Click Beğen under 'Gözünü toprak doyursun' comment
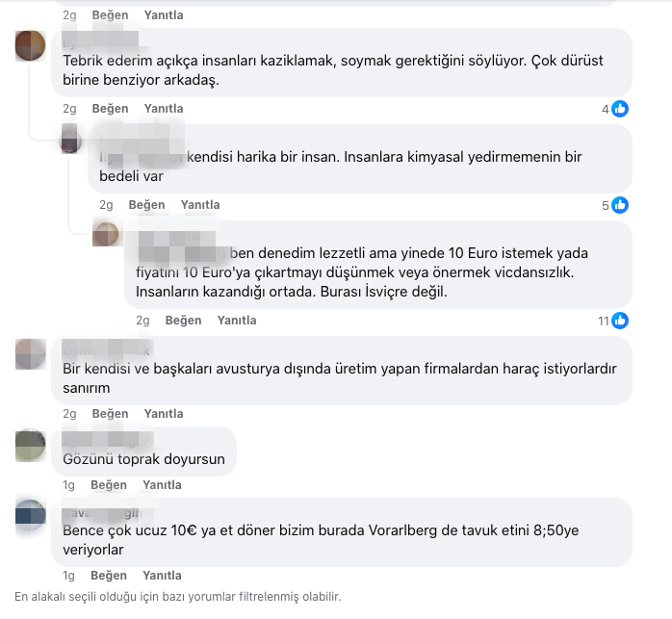This screenshot has width=672, height=619. click(x=109, y=485)
